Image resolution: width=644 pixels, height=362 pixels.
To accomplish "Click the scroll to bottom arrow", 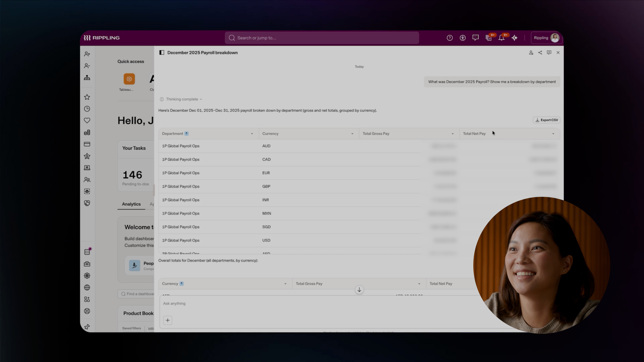I will tap(359, 290).
